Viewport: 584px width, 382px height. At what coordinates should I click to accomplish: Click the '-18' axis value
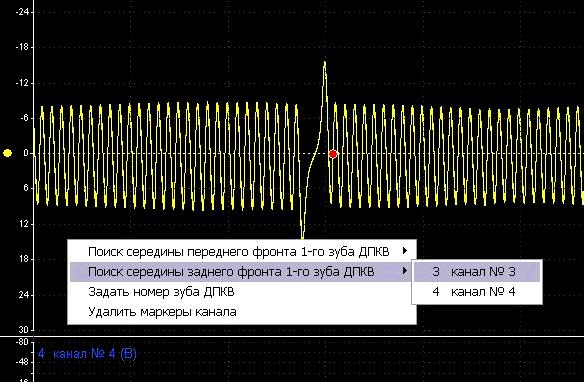pos(22,48)
